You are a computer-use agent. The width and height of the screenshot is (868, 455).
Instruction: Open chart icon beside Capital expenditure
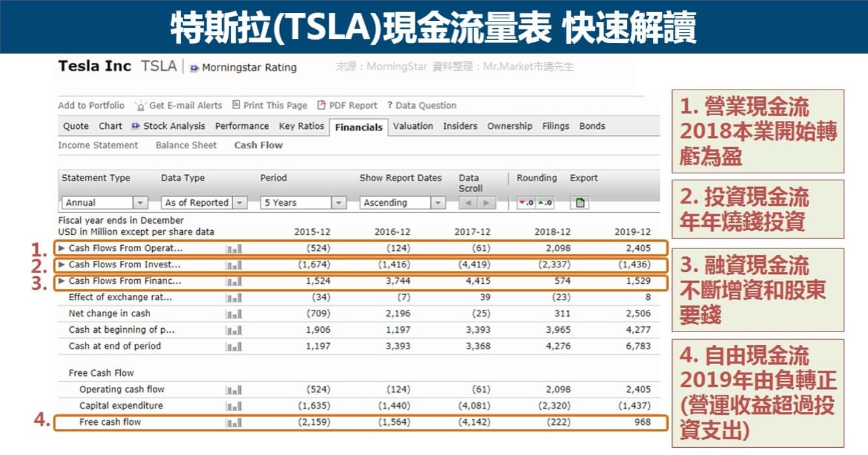pos(233,406)
